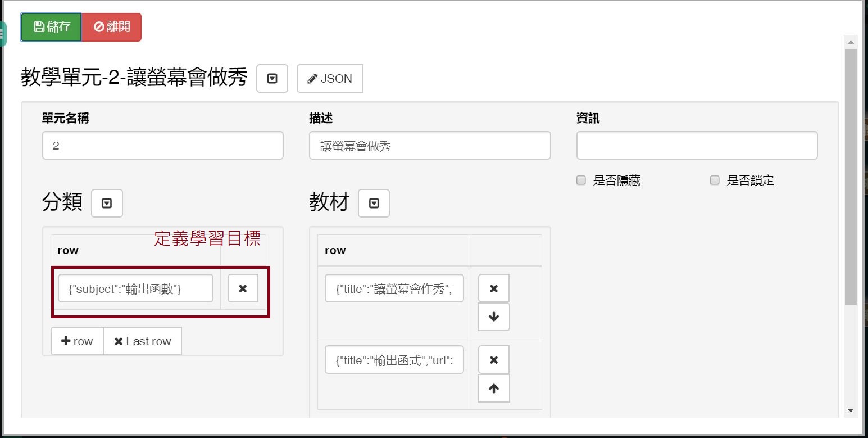Move the 輸出函式 row up
This screenshot has height=438, width=868.
click(494, 389)
